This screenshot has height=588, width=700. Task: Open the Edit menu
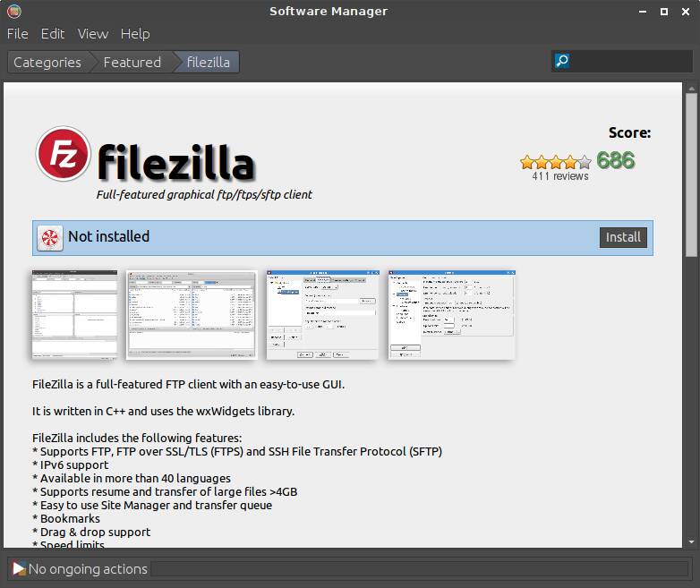click(53, 34)
